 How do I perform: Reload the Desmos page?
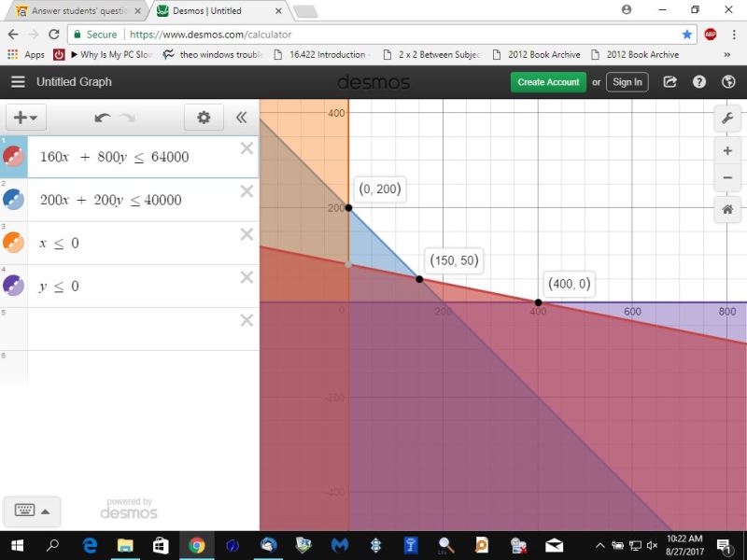point(54,35)
